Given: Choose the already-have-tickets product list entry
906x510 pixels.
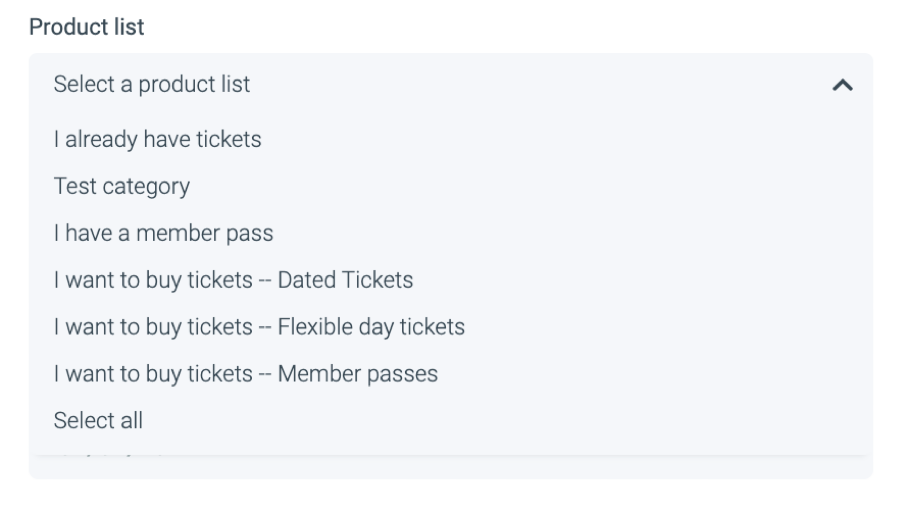Looking at the screenshot, I should tap(158, 139).
